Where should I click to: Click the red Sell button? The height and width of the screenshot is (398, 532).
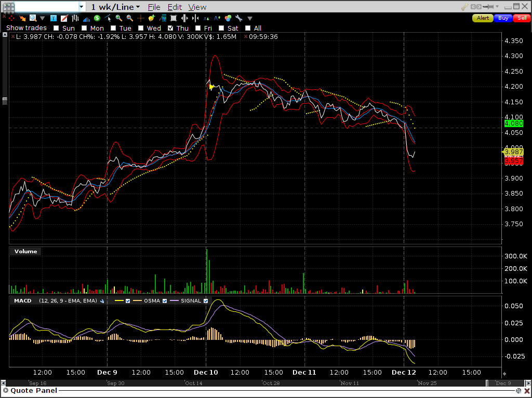point(522,18)
